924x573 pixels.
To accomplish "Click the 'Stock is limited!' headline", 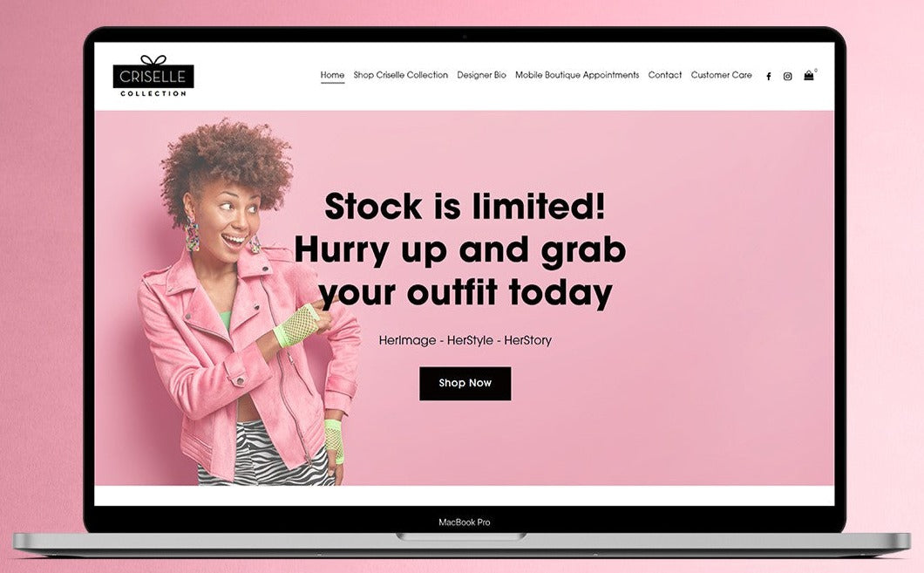I will [x=465, y=207].
